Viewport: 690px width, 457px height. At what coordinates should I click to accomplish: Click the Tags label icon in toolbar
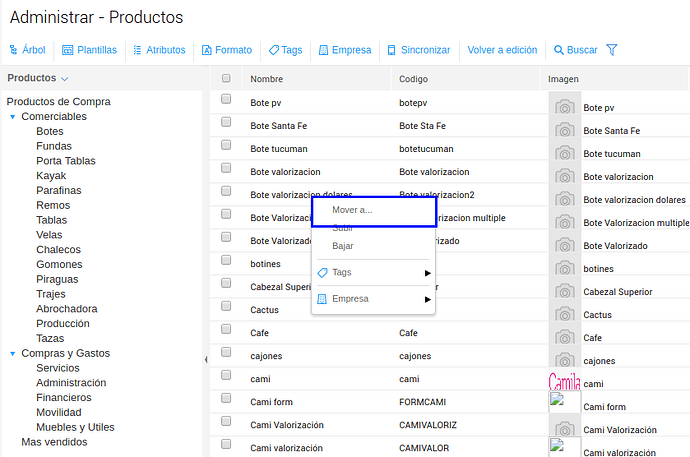pyautogui.click(x=273, y=50)
